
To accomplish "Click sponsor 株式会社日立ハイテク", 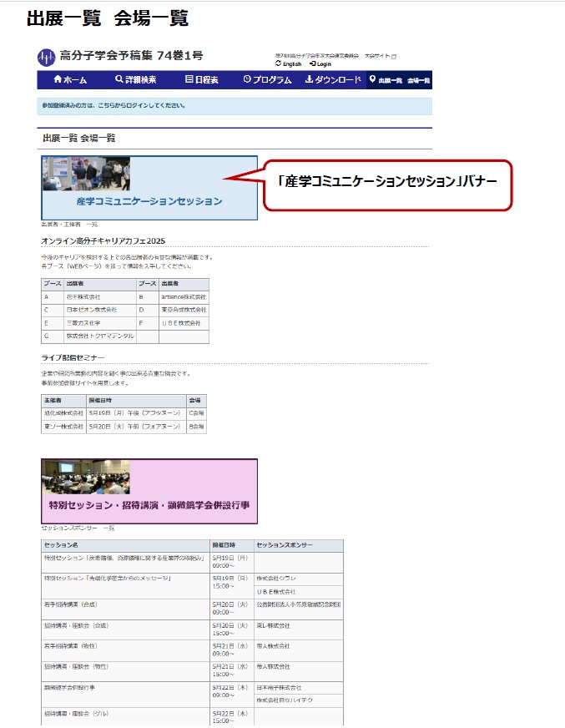I will (x=285, y=700).
